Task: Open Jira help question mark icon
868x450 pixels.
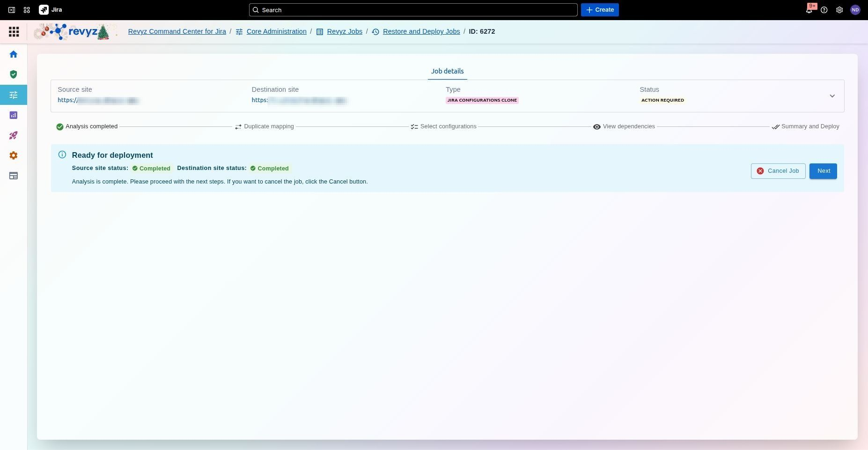Action: point(824,10)
